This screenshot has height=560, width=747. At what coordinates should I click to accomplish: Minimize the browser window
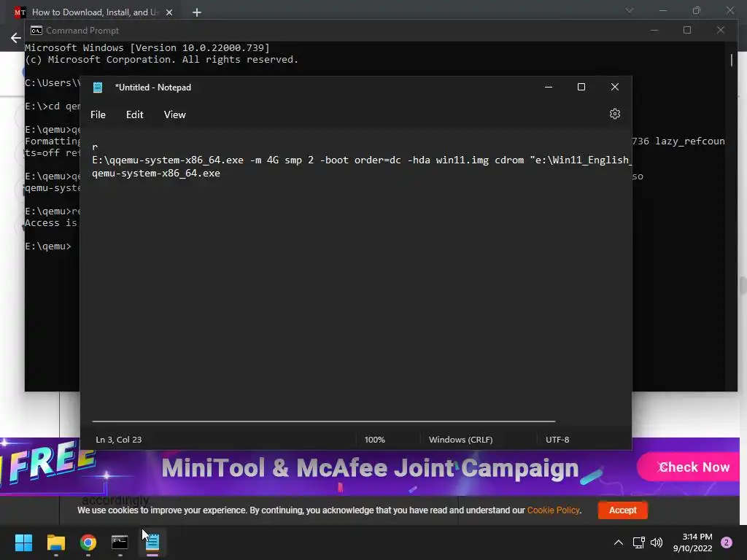pos(662,10)
